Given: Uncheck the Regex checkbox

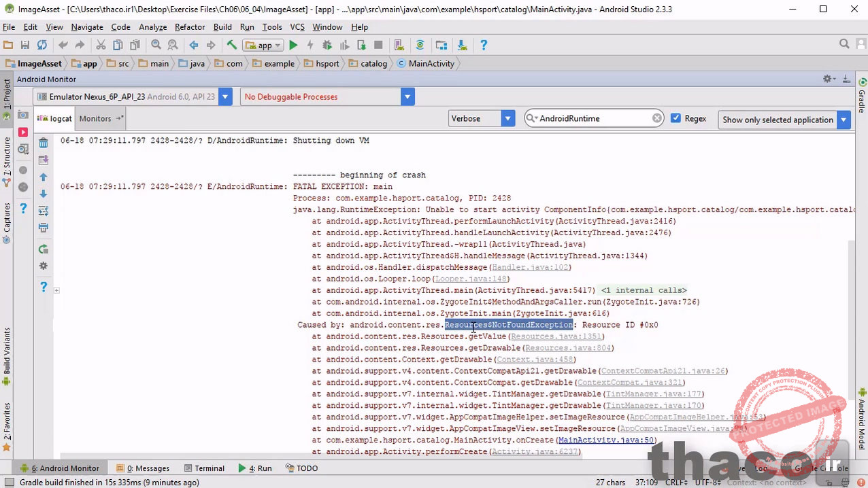Looking at the screenshot, I should coord(675,118).
